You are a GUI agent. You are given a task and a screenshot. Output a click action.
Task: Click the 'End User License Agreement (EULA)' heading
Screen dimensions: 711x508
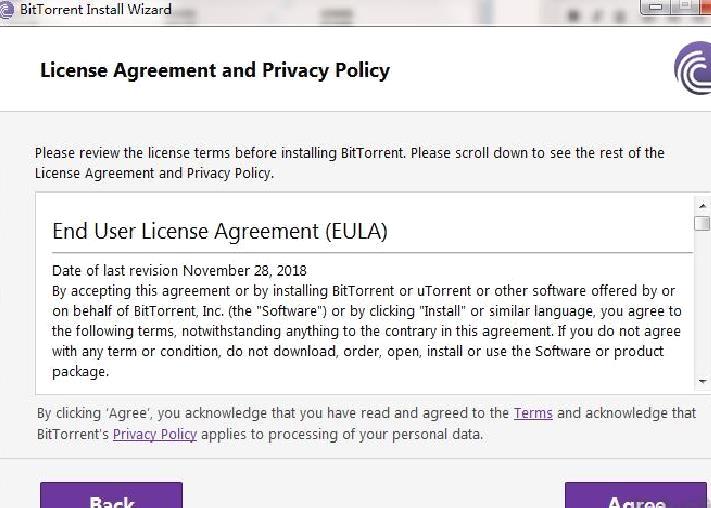[x=220, y=231]
